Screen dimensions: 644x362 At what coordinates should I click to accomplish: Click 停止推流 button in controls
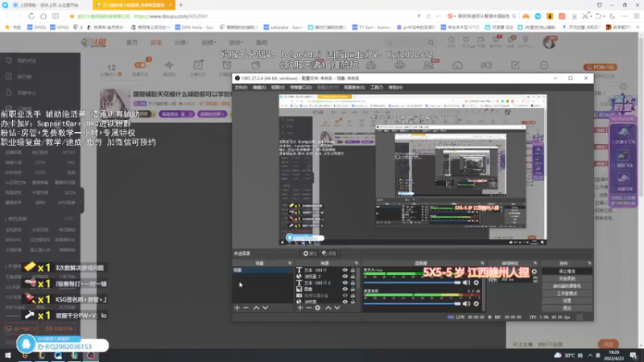[567, 271]
